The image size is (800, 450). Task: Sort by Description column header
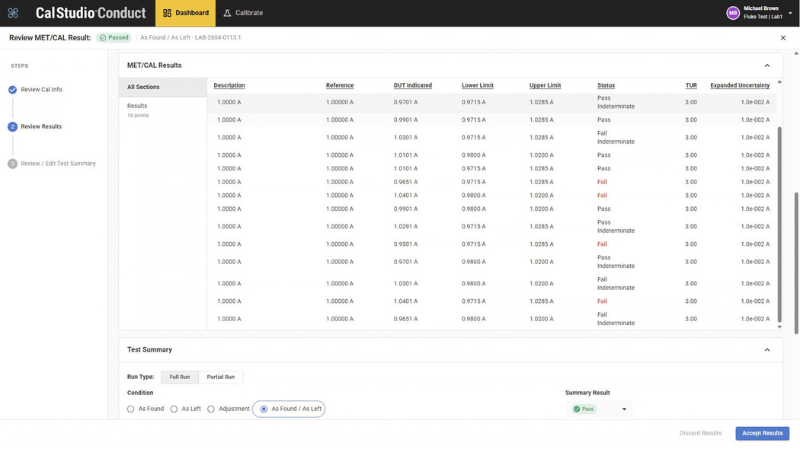pos(229,85)
